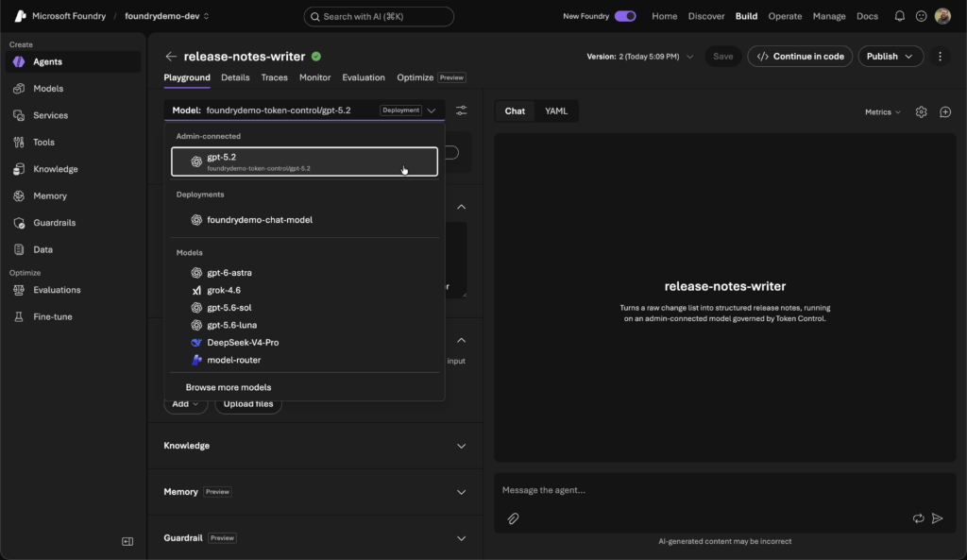
Task: Start a new chat with plus icon
Action: (945, 112)
